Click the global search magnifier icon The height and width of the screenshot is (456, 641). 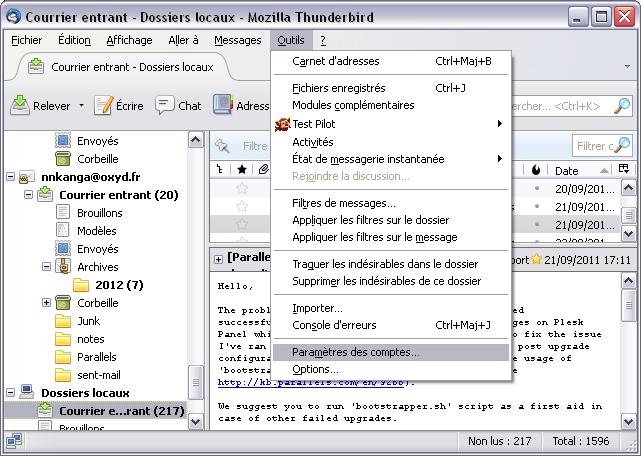pyautogui.click(x=622, y=106)
